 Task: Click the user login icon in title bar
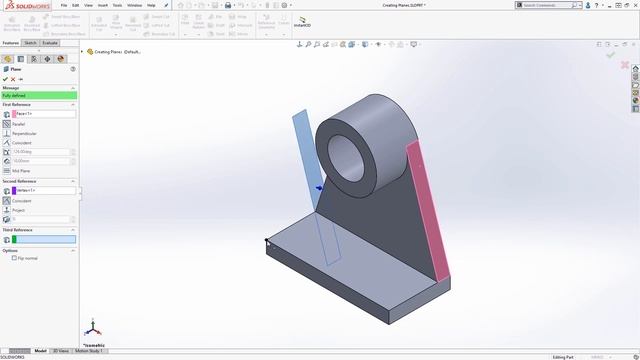tap(588, 5)
